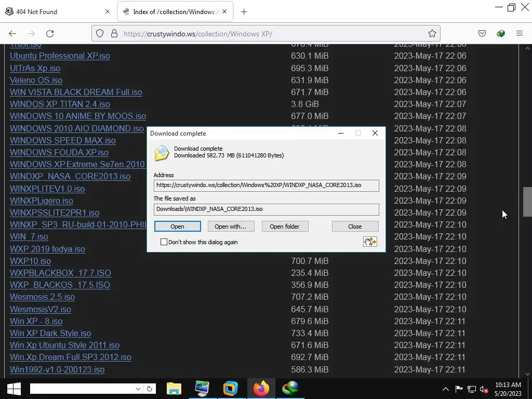Click WIN VISTA BLACK DREAM Full.iso
This screenshot has width=532, height=399.
tap(76, 92)
